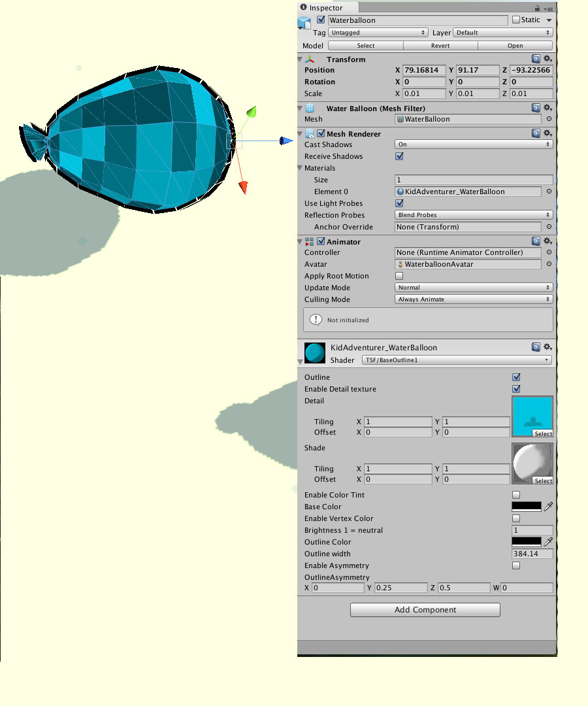Click the model Open button
This screenshot has height=706, width=588.
(x=515, y=46)
